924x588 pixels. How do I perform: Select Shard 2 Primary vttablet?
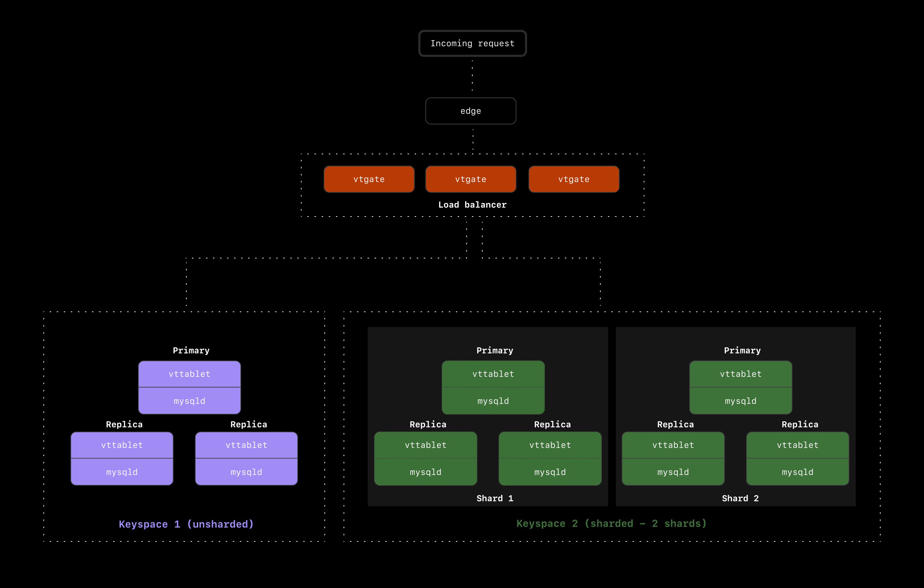click(740, 374)
